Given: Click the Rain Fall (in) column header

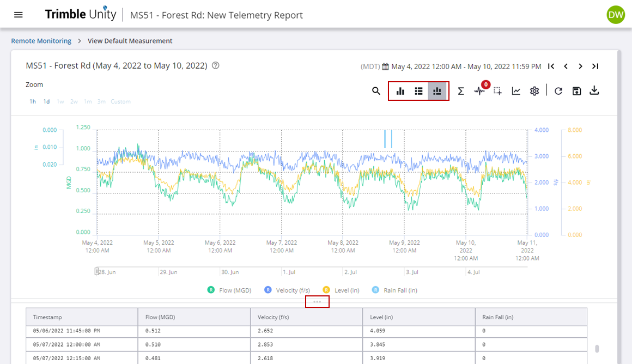Looking at the screenshot, I should pyautogui.click(x=531, y=317).
